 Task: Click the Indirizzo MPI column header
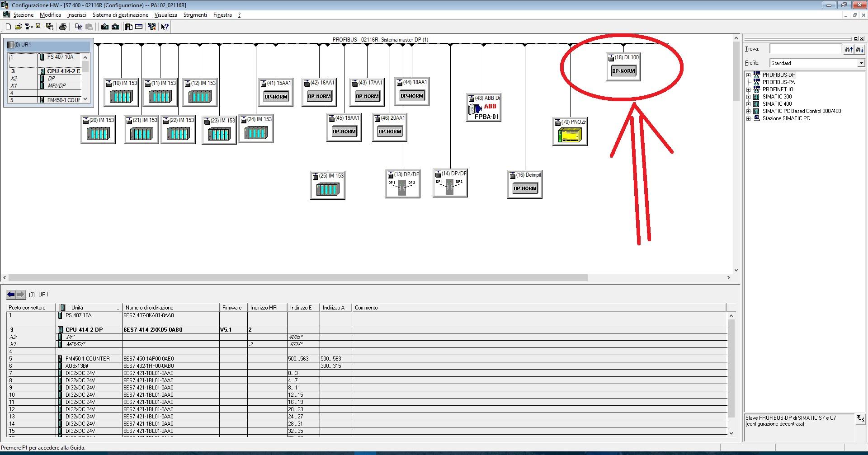click(x=267, y=308)
